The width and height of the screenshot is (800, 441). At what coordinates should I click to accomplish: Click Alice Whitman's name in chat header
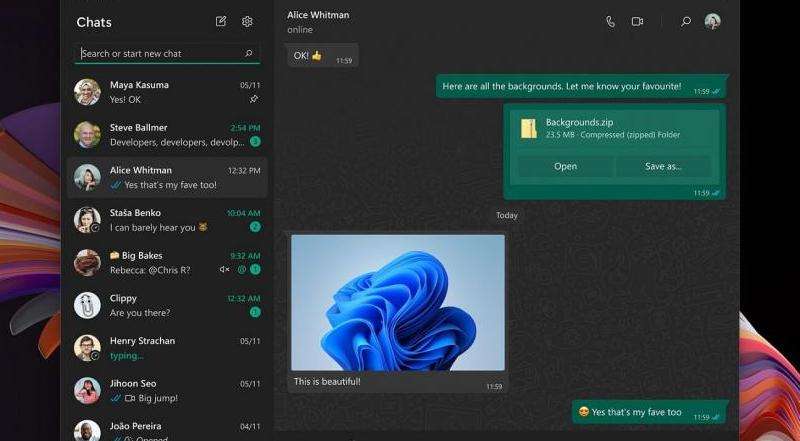(x=319, y=15)
